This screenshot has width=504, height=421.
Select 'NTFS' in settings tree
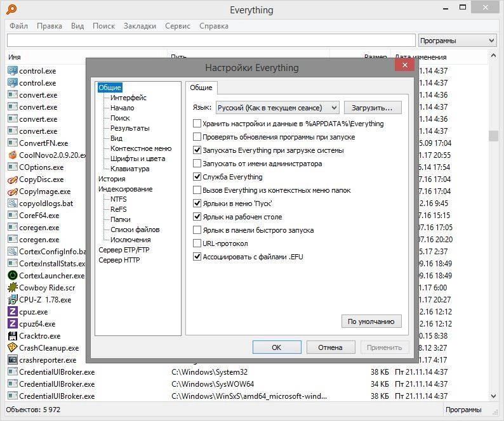click(x=118, y=199)
